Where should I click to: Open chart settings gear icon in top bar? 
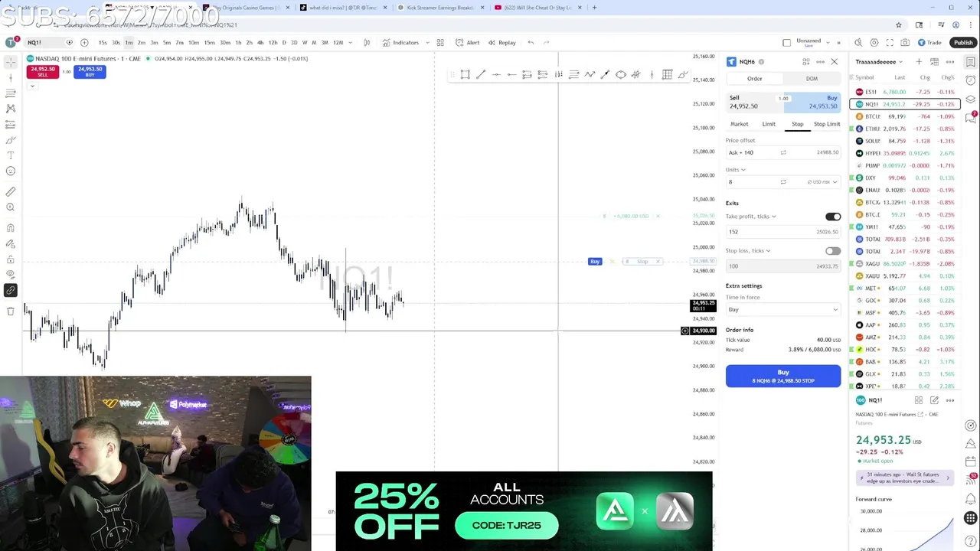(x=874, y=43)
